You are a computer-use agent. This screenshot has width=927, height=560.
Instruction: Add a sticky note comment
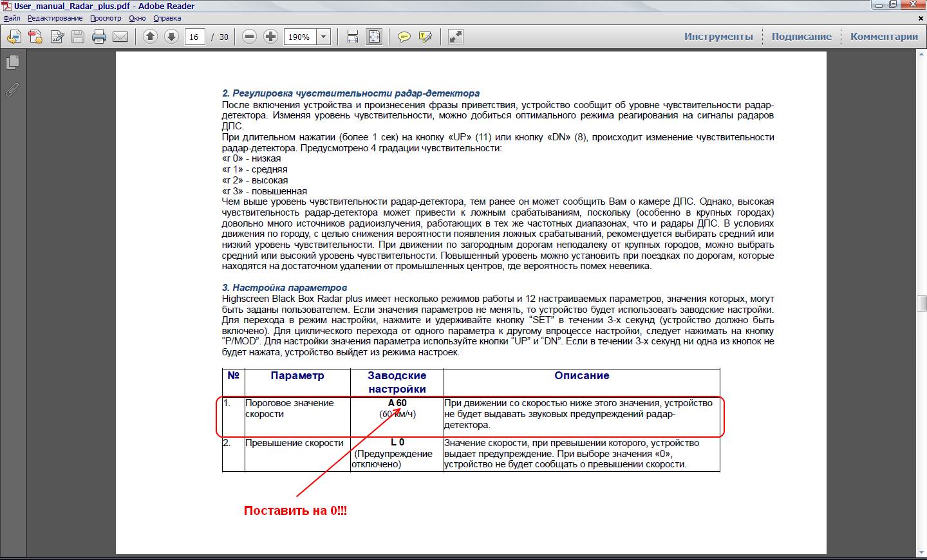404,37
